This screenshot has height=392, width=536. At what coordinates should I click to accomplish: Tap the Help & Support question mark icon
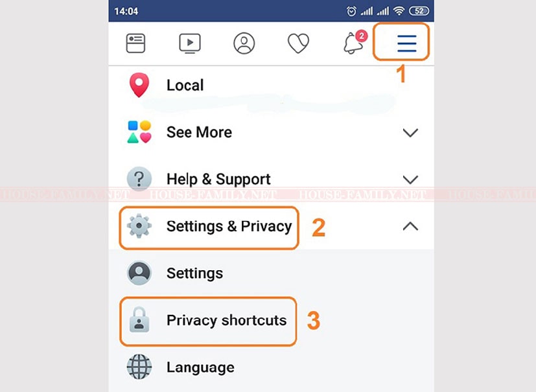(139, 179)
